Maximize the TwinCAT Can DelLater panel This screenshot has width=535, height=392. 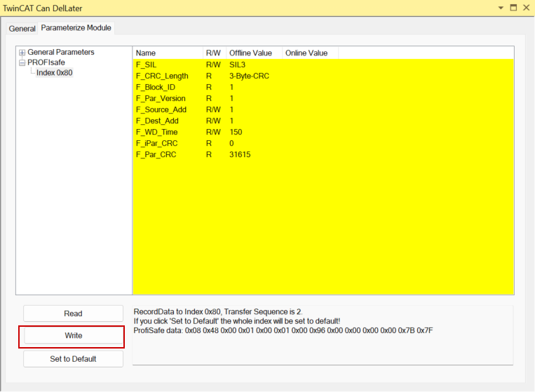[x=513, y=8]
